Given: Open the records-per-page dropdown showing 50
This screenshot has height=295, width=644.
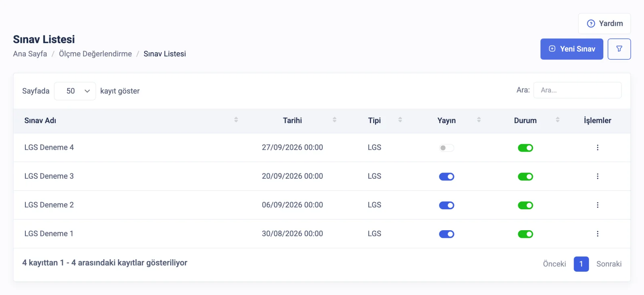Looking at the screenshot, I should pos(75,91).
